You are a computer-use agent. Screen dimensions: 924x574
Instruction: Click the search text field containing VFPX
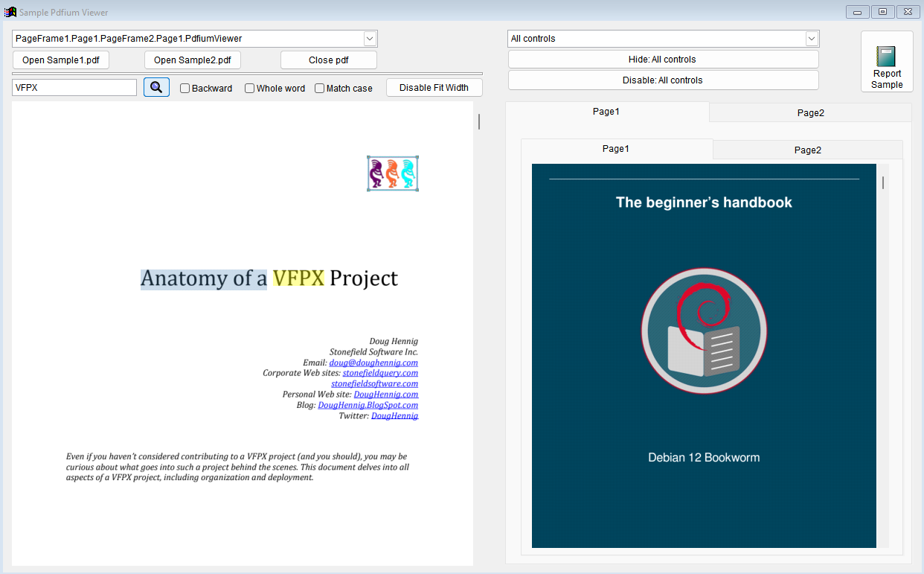point(74,88)
